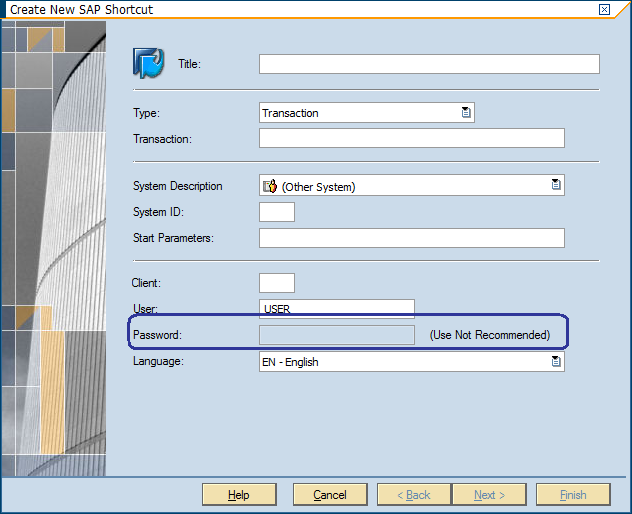The height and width of the screenshot is (514, 632).
Task: Focus the Transaction input field
Action: [411, 138]
